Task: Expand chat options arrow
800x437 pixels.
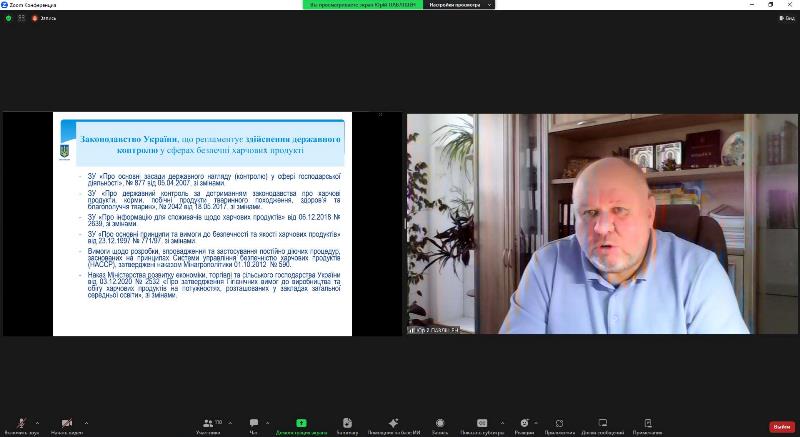Action: (x=268, y=423)
